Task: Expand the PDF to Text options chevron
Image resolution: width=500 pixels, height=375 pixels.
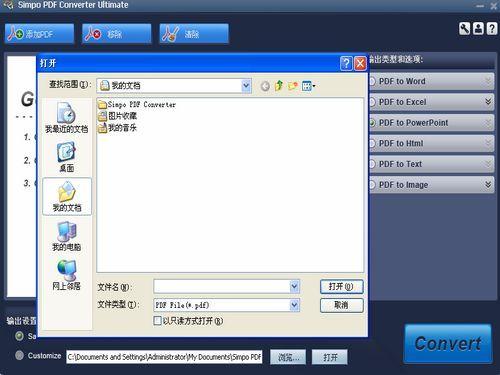Action: pyautogui.click(x=488, y=163)
